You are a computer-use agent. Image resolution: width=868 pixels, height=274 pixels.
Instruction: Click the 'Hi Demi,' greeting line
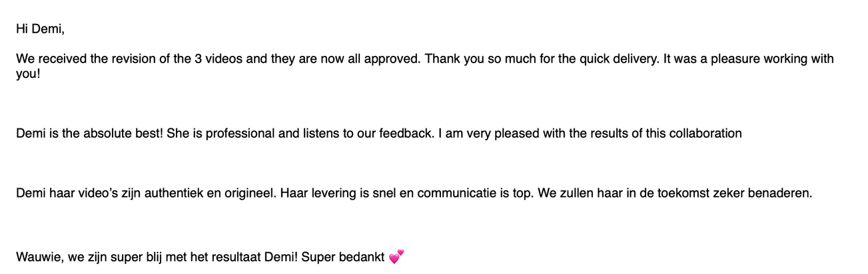(40, 29)
